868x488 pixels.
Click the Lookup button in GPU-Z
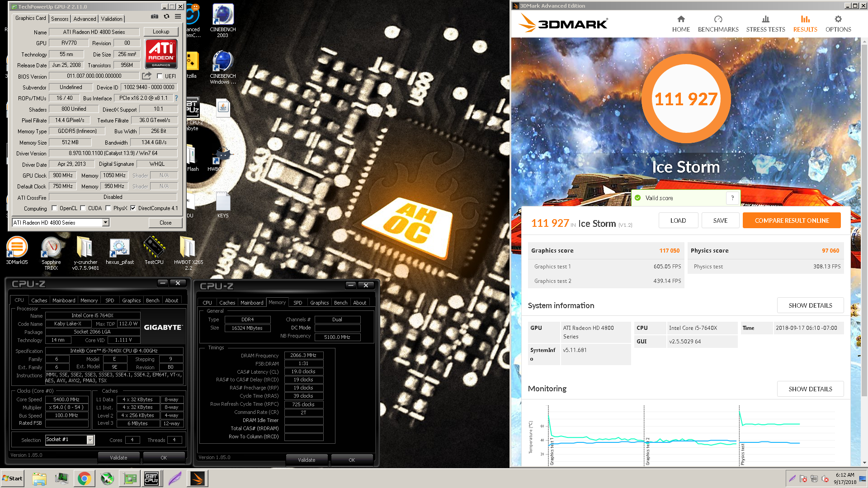click(161, 32)
